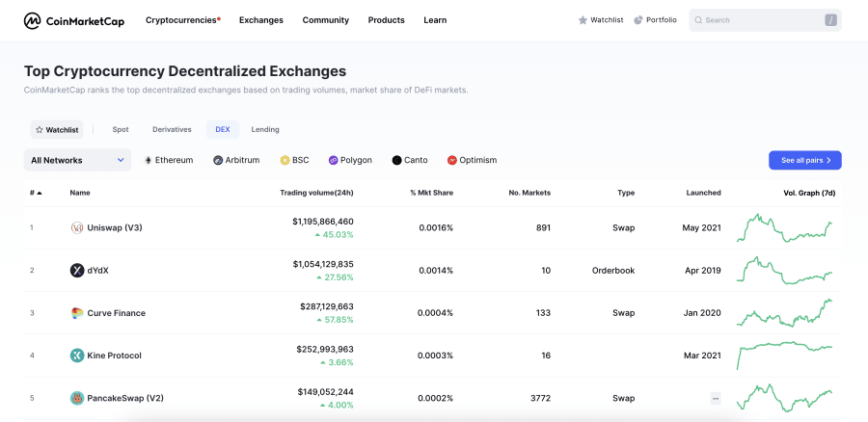This screenshot has height=422, width=868.
Task: Open dYdX exchange name
Action: click(x=98, y=271)
